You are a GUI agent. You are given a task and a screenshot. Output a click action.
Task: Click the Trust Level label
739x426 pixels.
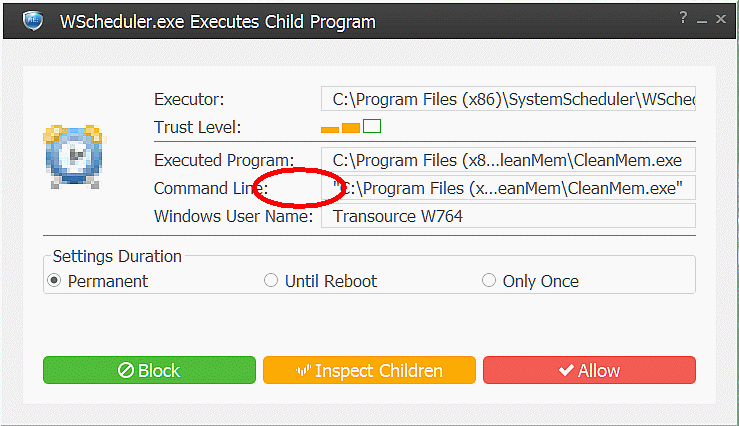[x=198, y=127]
